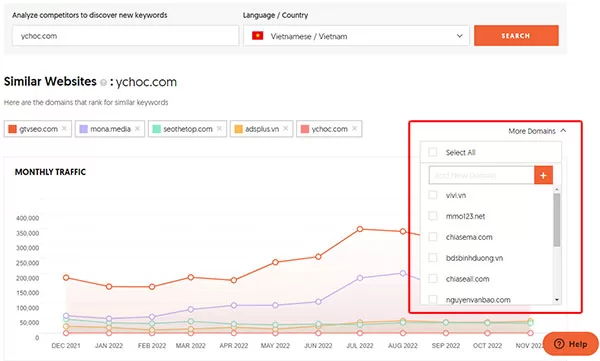Image resolution: width=600 pixels, height=361 pixels.
Task: Click the 400,000 y-axis label
Action: pos(28,218)
